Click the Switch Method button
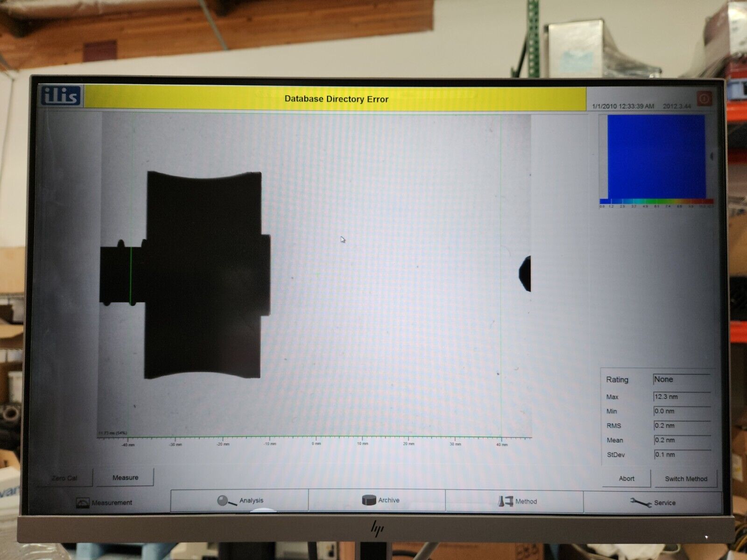 (685, 479)
